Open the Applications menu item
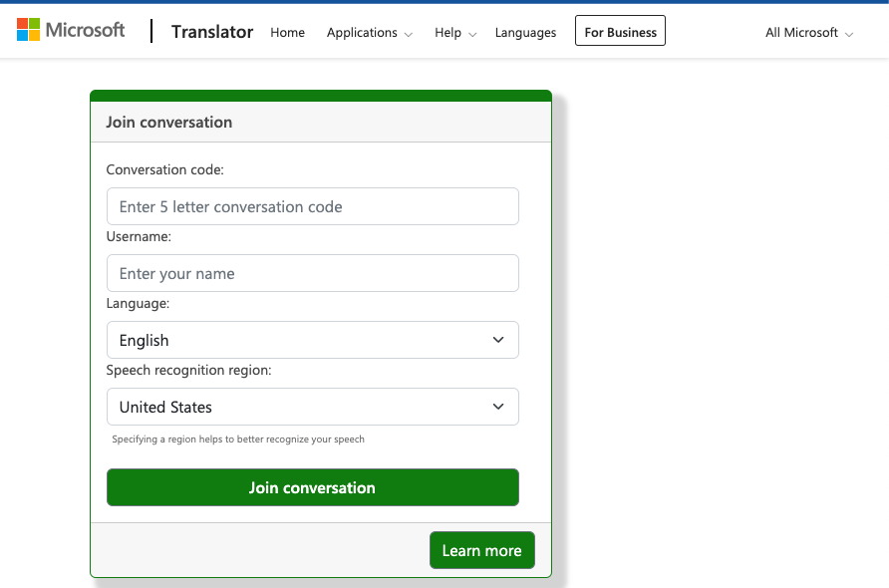The height and width of the screenshot is (588, 889). point(362,32)
